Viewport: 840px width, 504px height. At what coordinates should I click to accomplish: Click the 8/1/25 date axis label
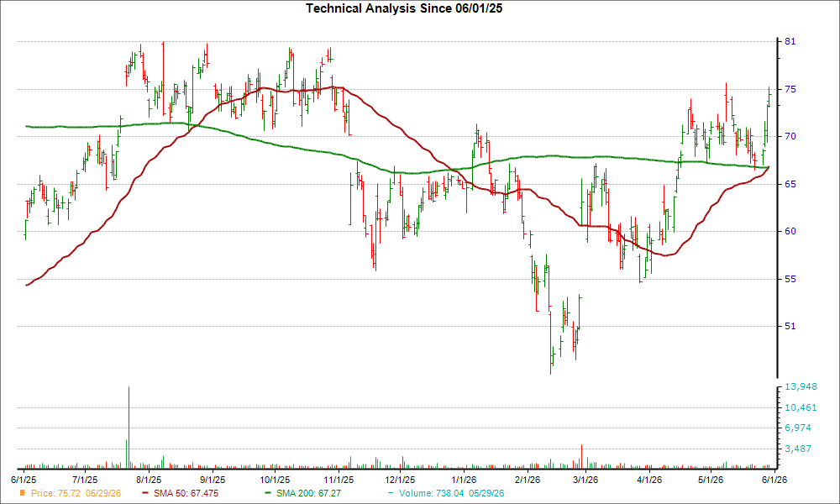pos(149,480)
